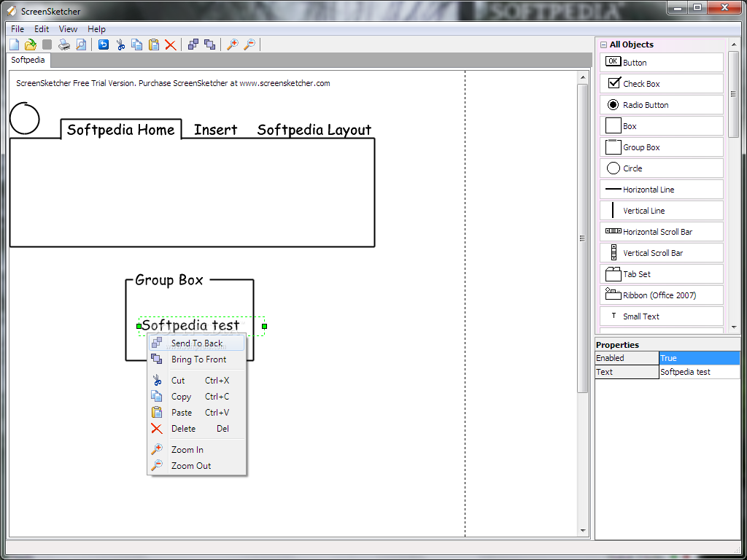This screenshot has height=560, width=747.
Task: Select the Box object in palette
Action: [661, 125]
